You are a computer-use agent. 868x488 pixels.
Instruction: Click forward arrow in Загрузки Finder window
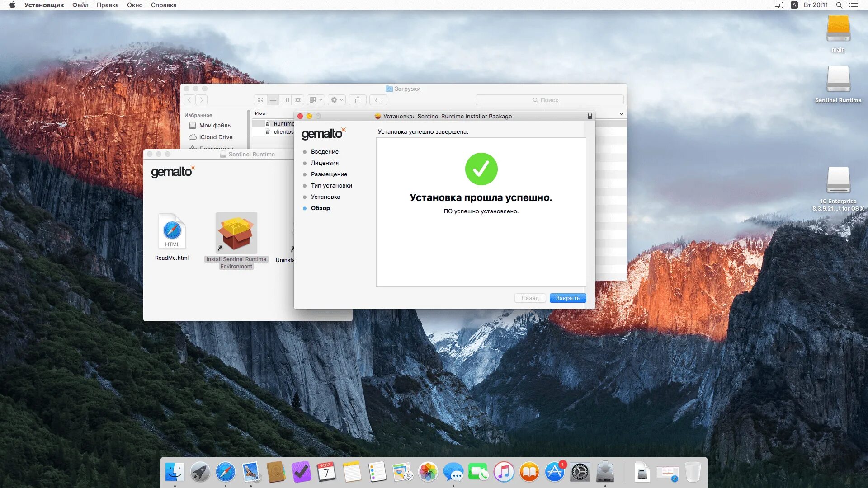pos(202,100)
